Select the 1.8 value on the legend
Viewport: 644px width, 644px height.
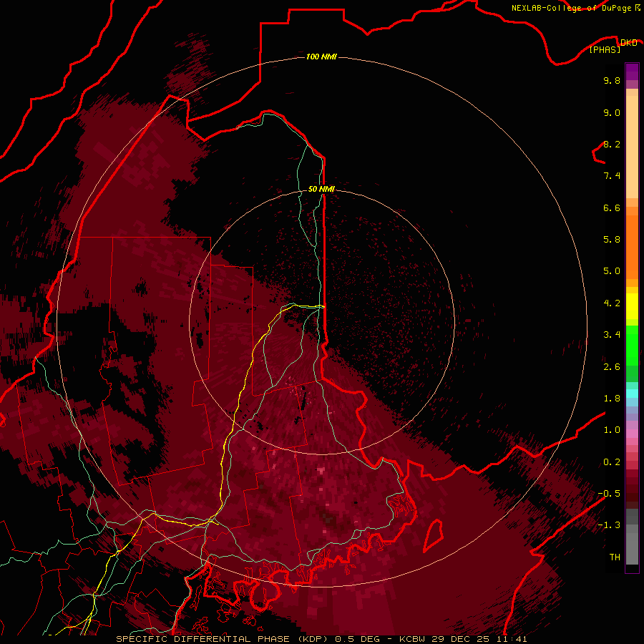click(x=612, y=399)
